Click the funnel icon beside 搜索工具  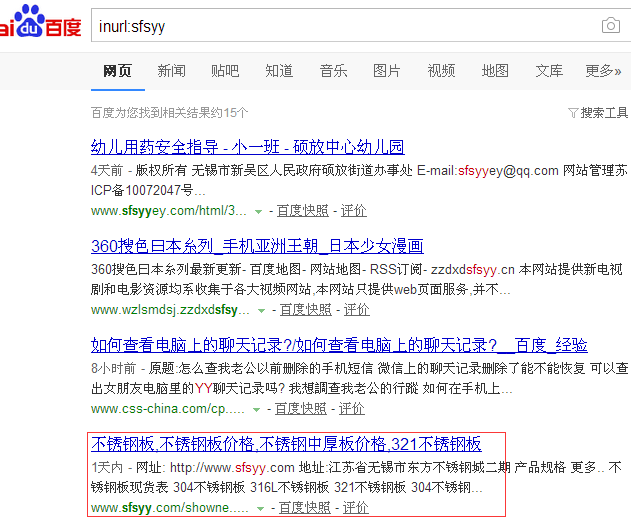click(573, 113)
